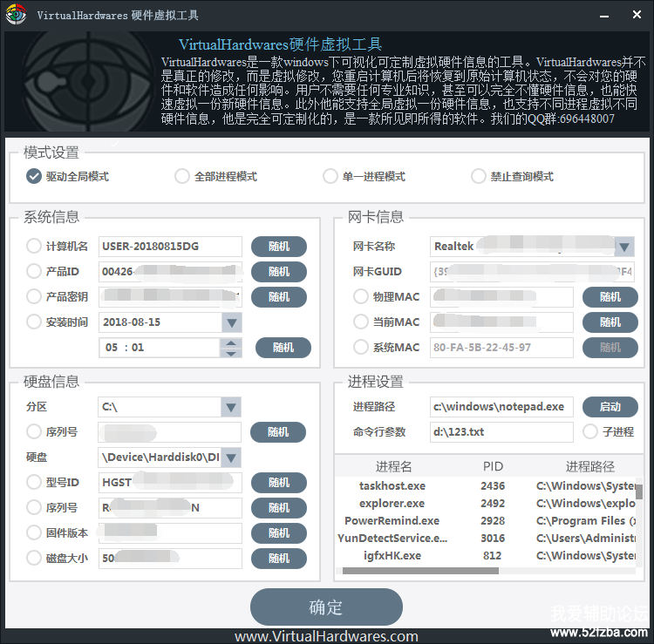Image resolution: width=654 pixels, height=644 pixels.
Task: Open the 硬盘 Harddisk0 device dropdown
Action: pos(231,458)
